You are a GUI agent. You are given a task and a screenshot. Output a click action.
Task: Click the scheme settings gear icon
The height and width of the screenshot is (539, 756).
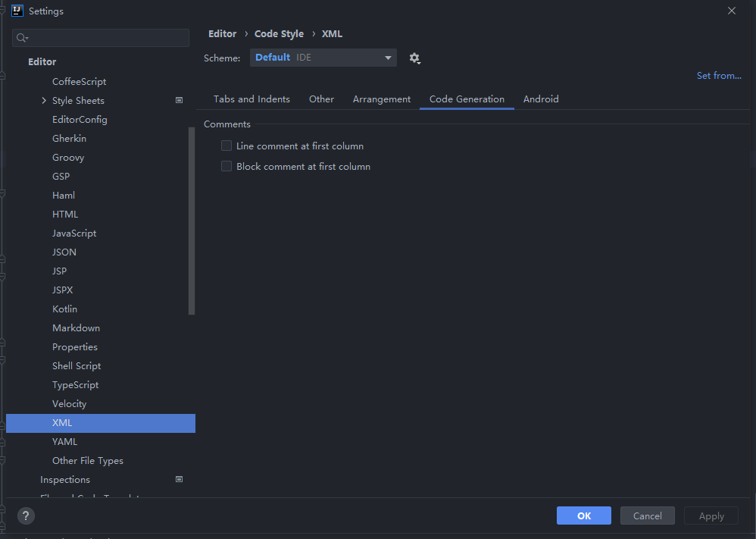coord(414,58)
